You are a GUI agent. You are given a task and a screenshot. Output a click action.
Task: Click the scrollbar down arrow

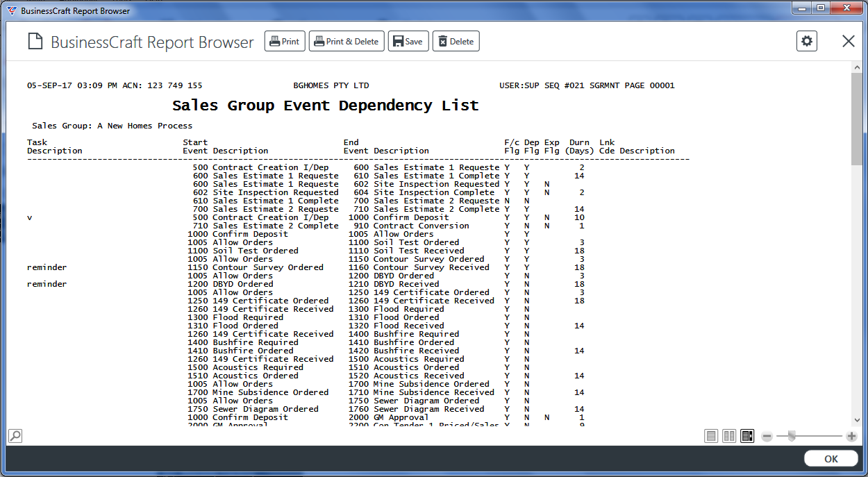tap(857, 419)
